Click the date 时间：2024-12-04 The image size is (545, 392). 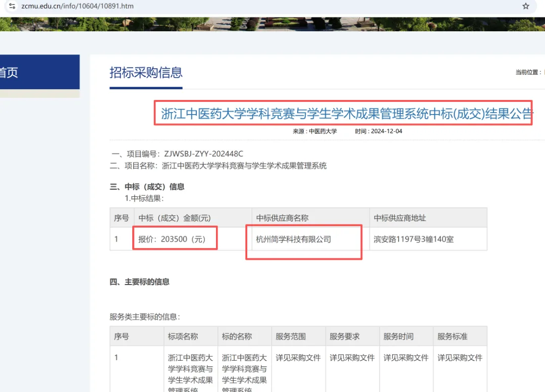[x=378, y=131]
